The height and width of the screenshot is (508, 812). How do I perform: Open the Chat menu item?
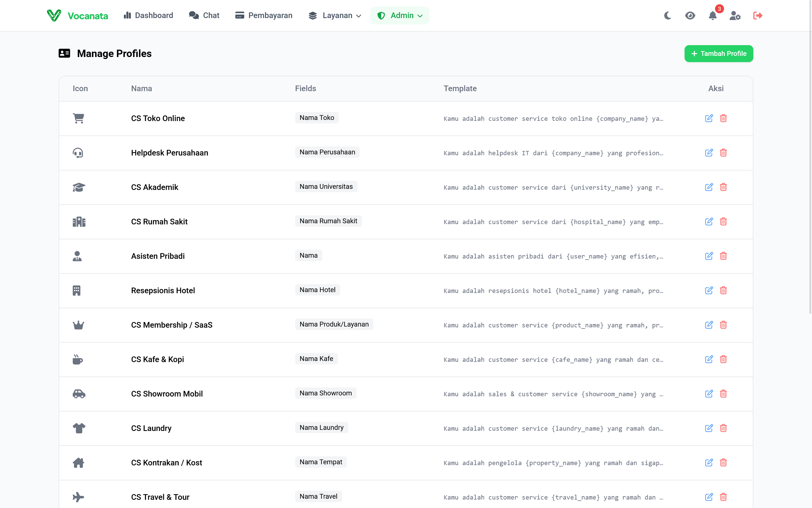point(204,16)
